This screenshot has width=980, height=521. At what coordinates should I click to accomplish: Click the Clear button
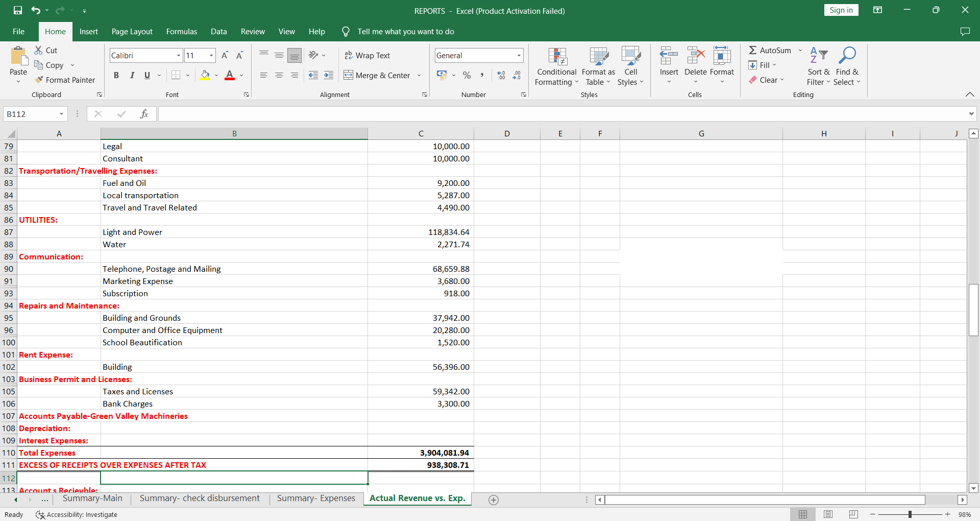pyautogui.click(x=766, y=80)
